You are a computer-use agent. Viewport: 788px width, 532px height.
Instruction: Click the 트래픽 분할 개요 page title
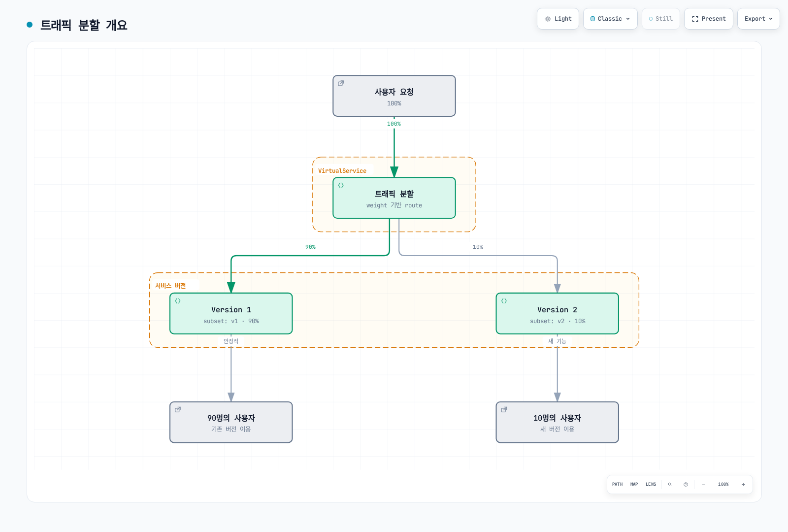[84, 25]
